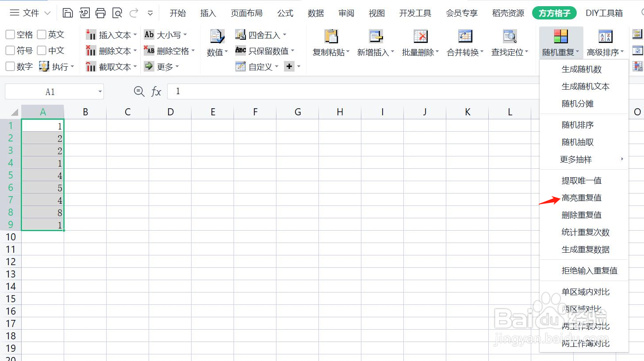The height and width of the screenshot is (361, 644).
Task: Switch to the 数据 tab
Action: tap(316, 13)
